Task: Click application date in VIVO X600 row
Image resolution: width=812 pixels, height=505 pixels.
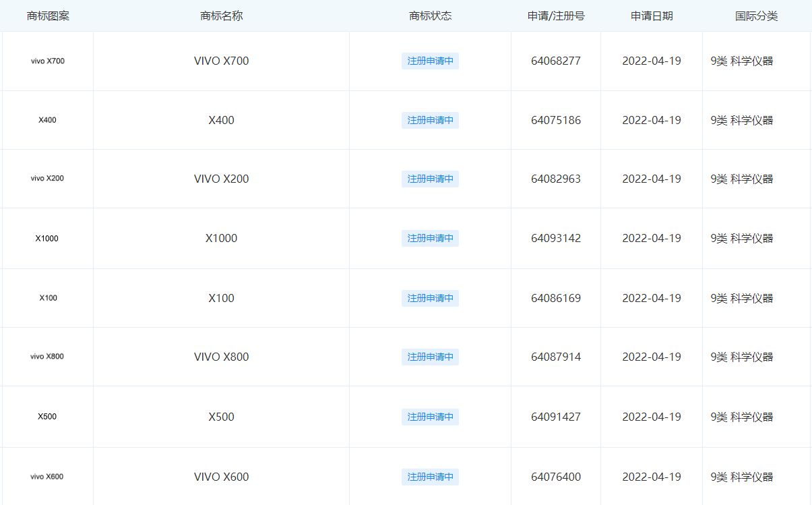Action: (x=652, y=477)
